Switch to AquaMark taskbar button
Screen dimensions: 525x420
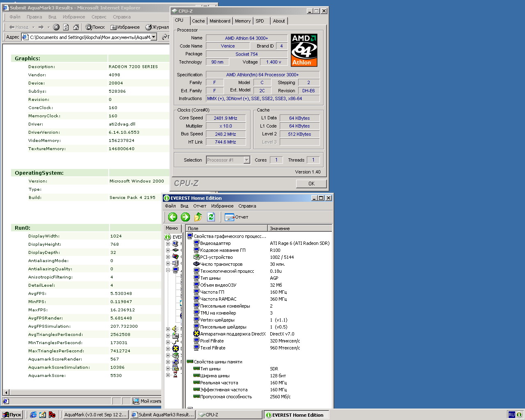pyautogui.click(x=95, y=415)
